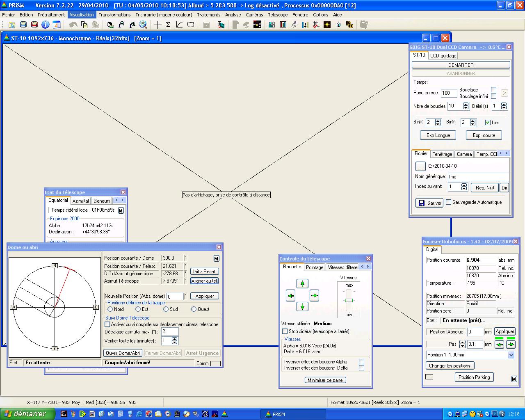This screenshot has width=525, height=420.
Task: Click the Vitesses speed slider handle
Action: tap(349, 300)
